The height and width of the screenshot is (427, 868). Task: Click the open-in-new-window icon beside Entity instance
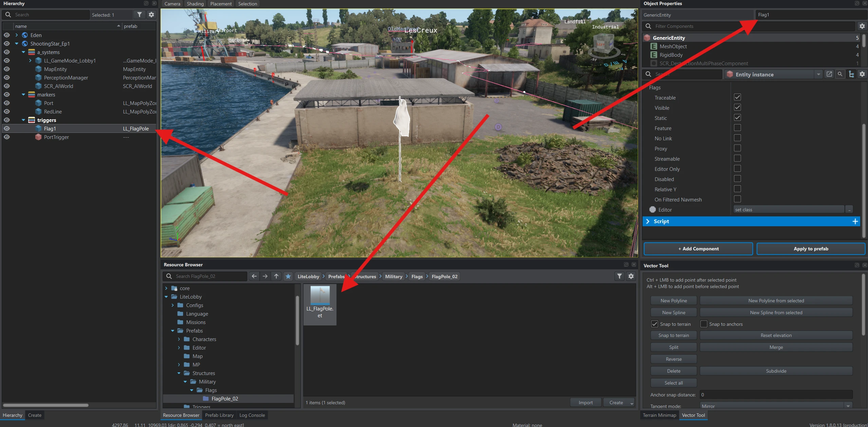[829, 74]
